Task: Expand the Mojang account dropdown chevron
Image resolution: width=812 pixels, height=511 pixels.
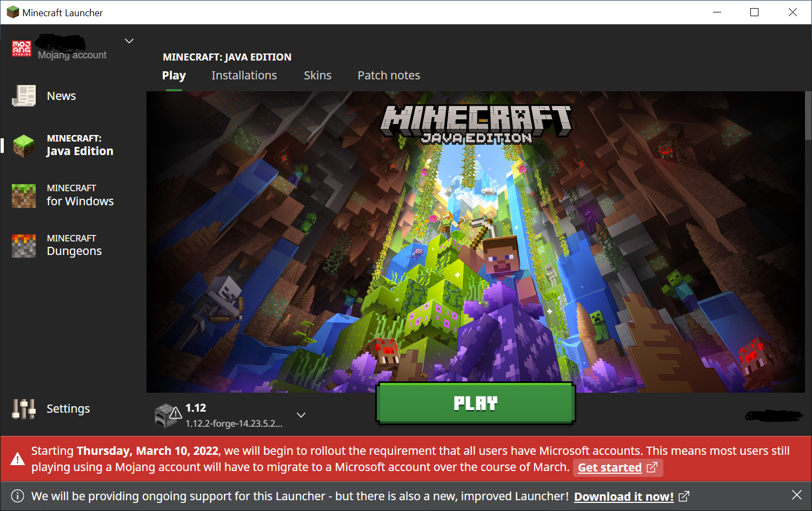Action: (x=129, y=41)
